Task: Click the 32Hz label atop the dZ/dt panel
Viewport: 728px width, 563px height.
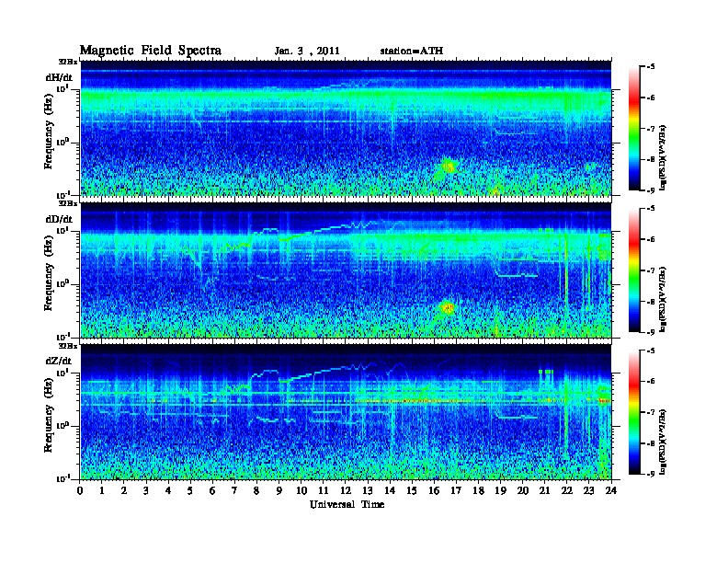Action: [x=68, y=346]
